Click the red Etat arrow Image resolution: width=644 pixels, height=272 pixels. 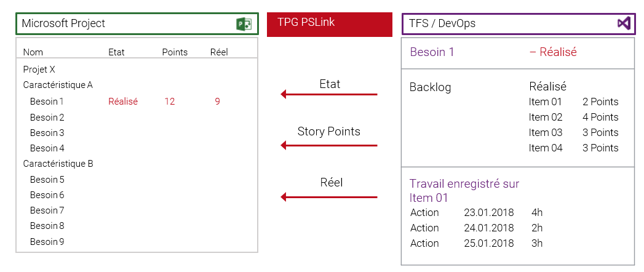pos(328,94)
